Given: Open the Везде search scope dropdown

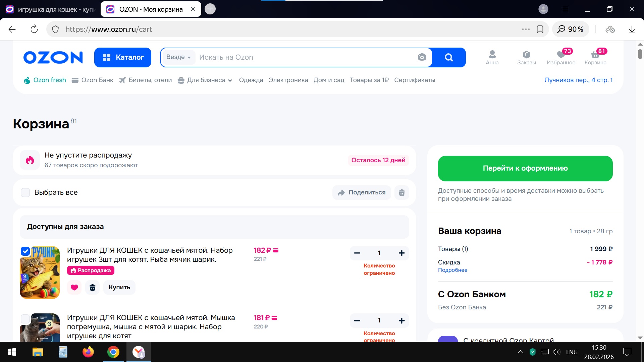Looking at the screenshot, I should pyautogui.click(x=178, y=57).
